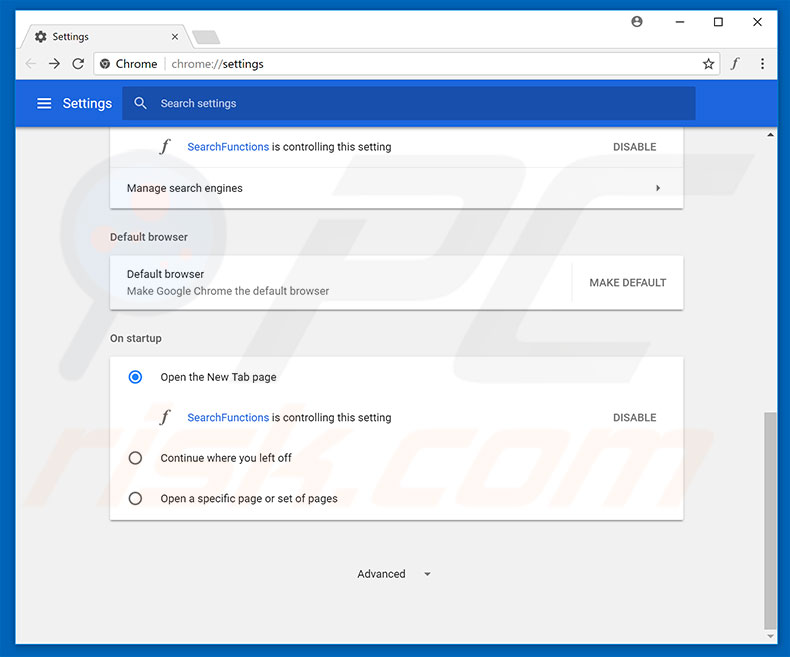Maximize the Chrome window

point(718,22)
